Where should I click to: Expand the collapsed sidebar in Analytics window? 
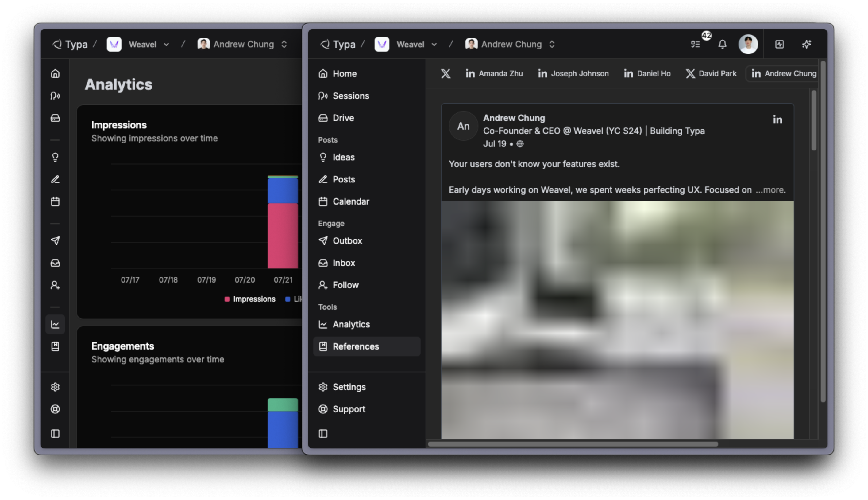pos(55,434)
